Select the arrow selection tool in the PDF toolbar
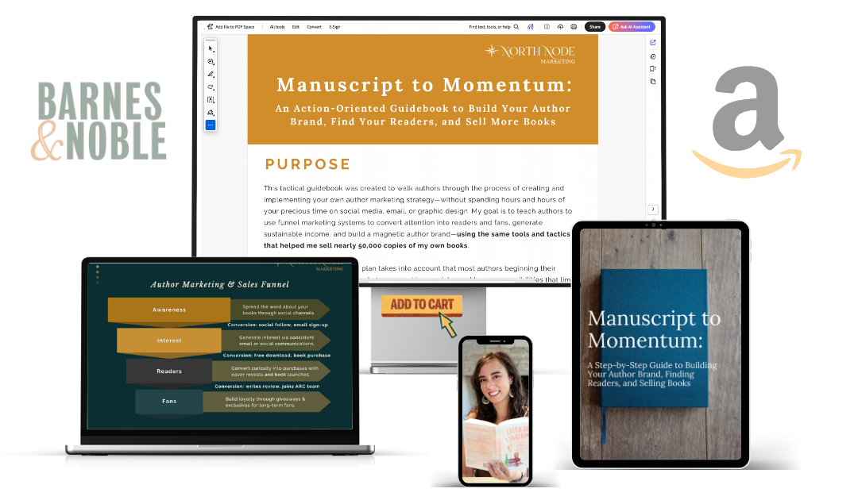This screenshot has width=858, height=504. pyautogui.click(x=211, y=48)
